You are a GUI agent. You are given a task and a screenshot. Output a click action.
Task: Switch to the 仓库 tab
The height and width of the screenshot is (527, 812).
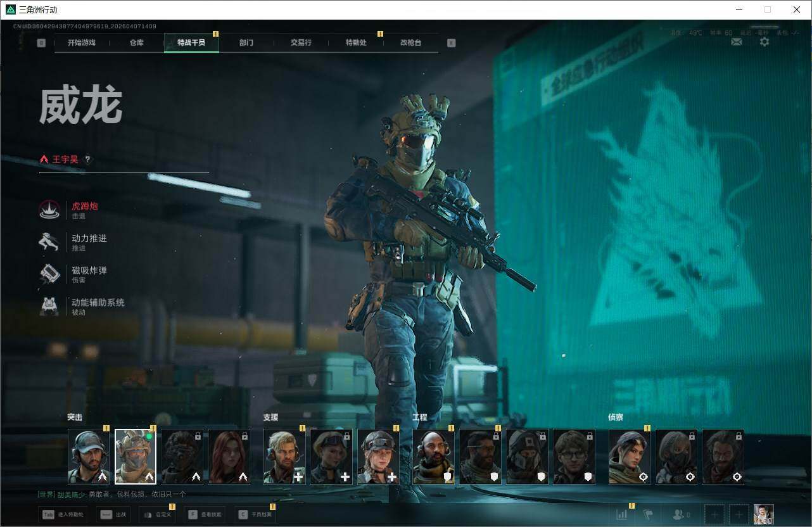coord(136,43)
